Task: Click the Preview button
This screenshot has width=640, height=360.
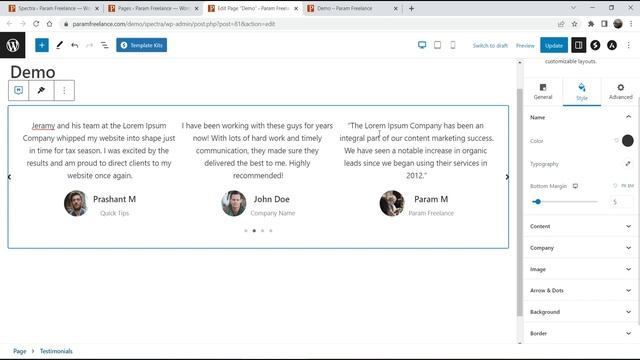Action: click(x=525, y=45)
